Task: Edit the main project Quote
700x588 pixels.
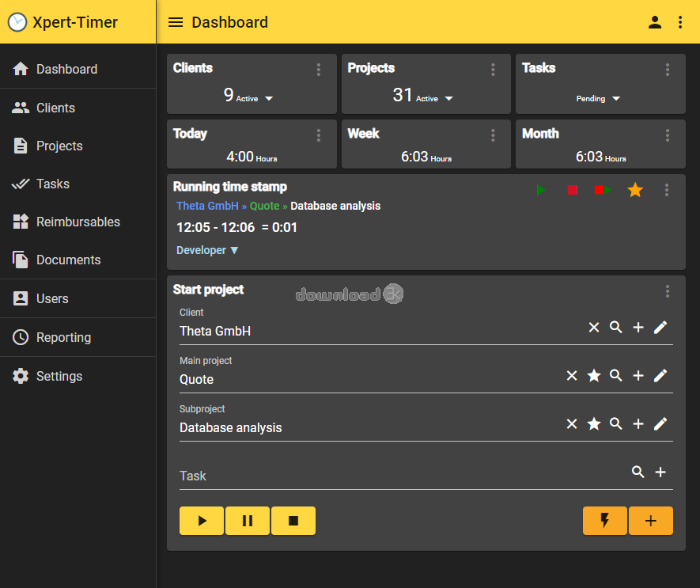Action: click(660, 376)
